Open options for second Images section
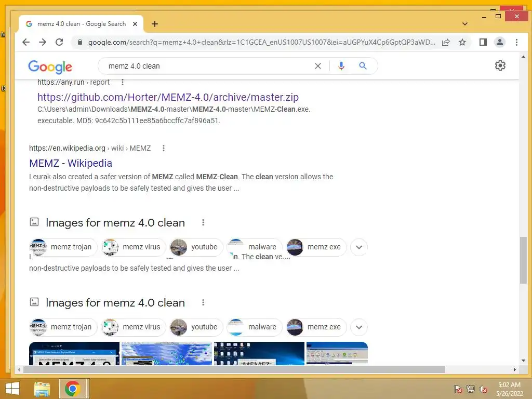Screen dimensions: 532x399 point(203,302)
